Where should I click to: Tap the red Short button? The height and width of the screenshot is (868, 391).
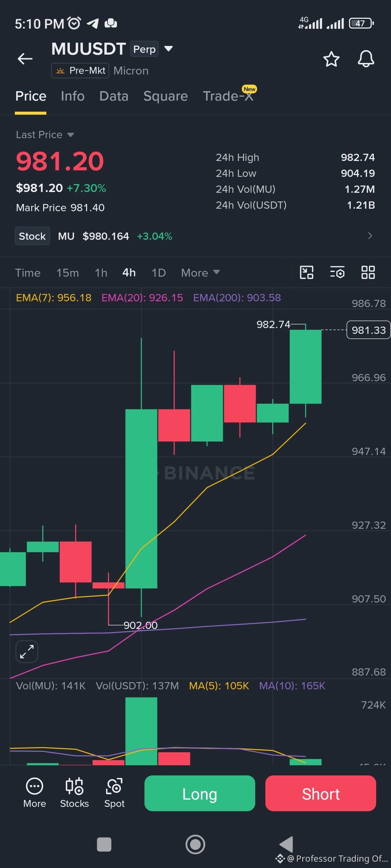click(x=321, y=793)
